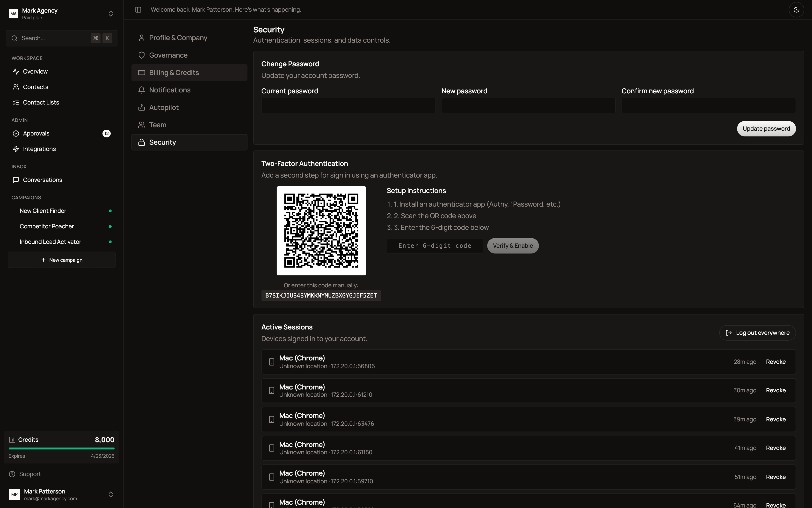Click the Current password field

point(348,105)
